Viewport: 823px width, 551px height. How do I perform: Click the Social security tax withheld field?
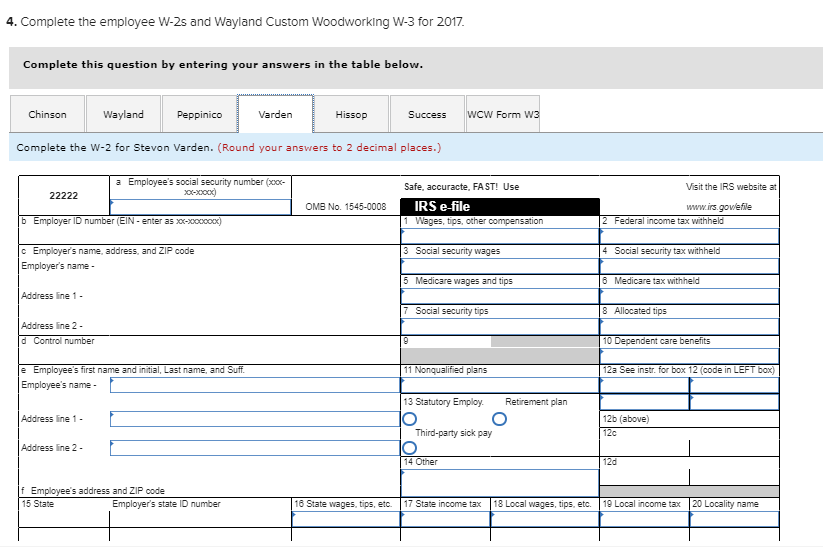[689, 266]
